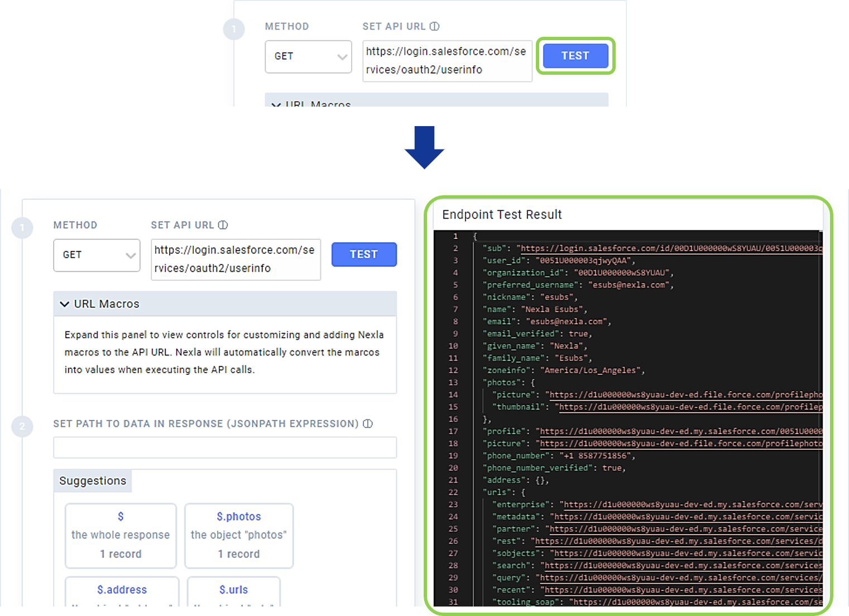
Task: Click the API URL field in lower panel
Action: [236, 259]
